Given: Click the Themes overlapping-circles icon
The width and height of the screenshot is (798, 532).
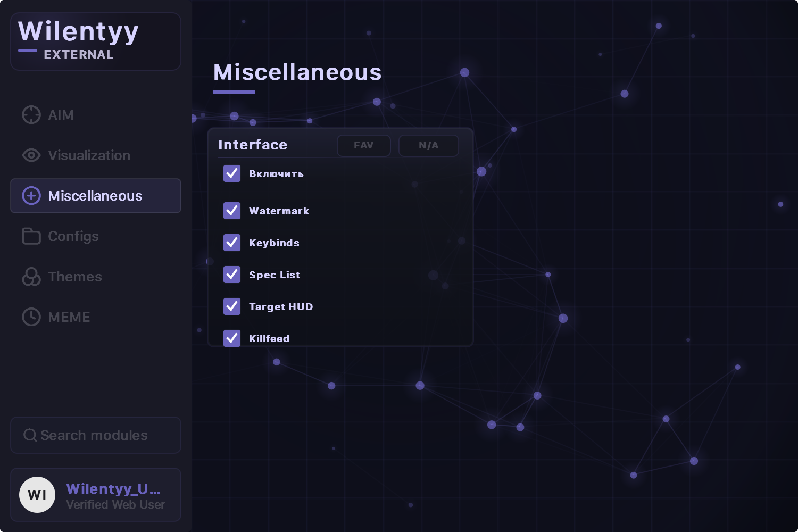Looking at the screenshot, I should (31, 277).
